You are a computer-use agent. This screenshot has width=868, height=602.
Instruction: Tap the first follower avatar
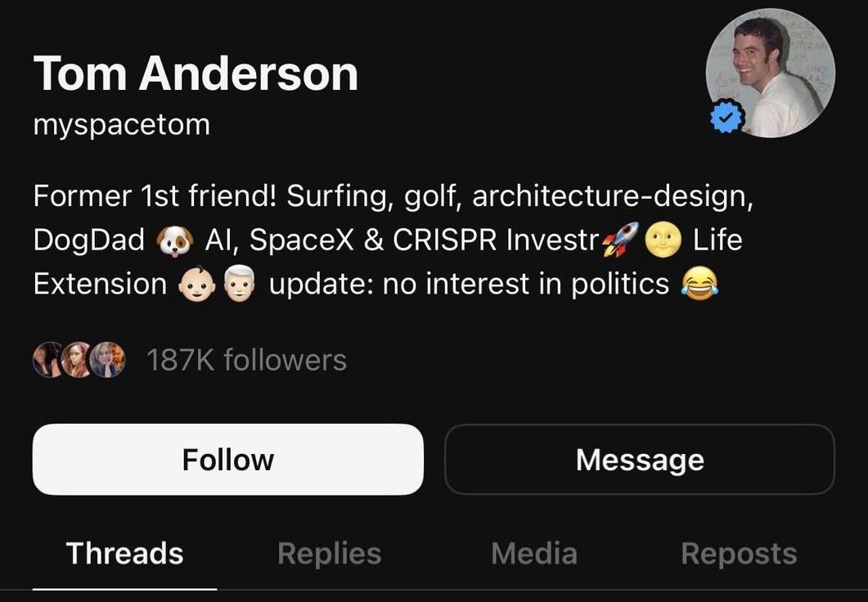click(x=47, y=360)
